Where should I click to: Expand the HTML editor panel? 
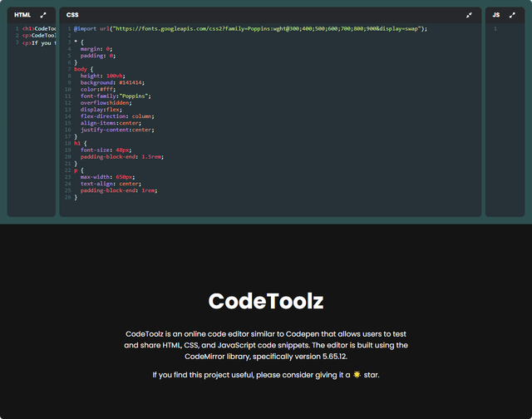pyautogui.click(x=43, y=15)
